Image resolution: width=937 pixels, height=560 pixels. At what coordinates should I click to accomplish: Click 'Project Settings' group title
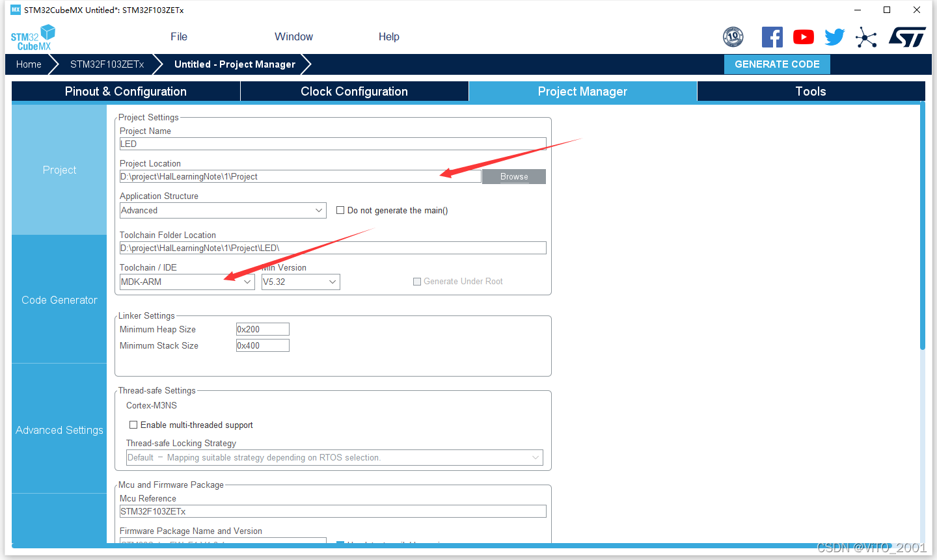[x=148, y=117]
